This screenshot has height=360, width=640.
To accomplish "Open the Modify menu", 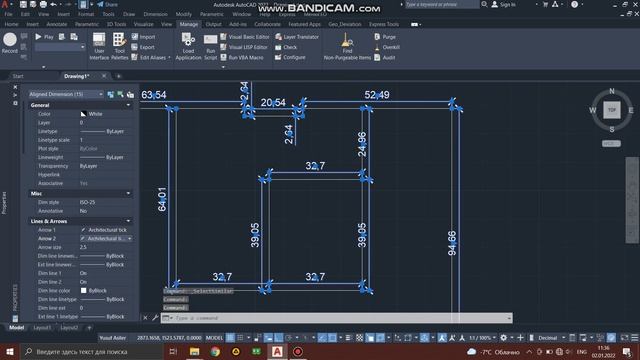I will 183,14.
